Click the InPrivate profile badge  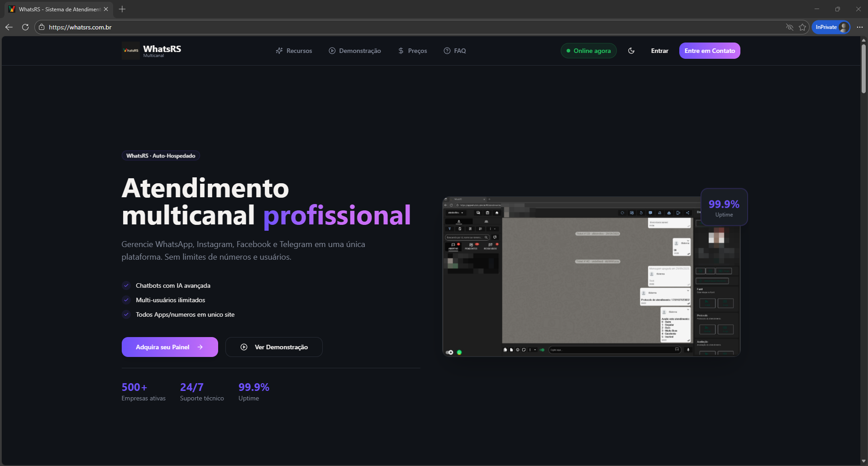(831, 27)
